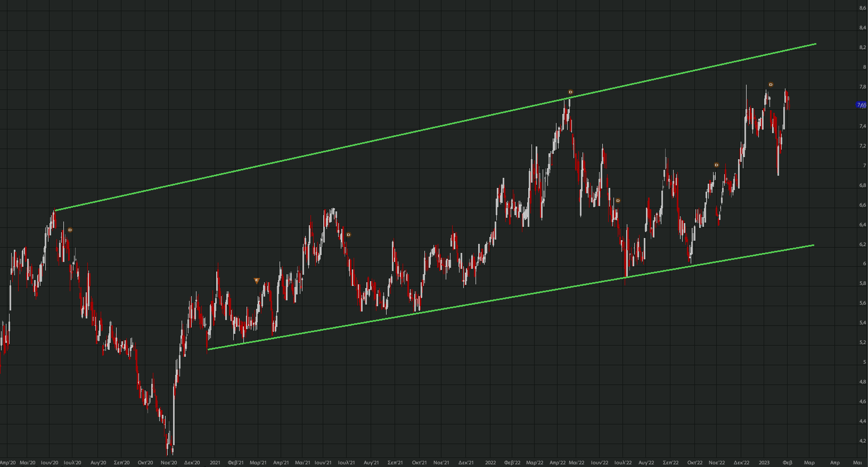Click the Αυγ'21 date axis label
Image resolution: width=868 pixels, height=467 pixels.
coord(371,463)
